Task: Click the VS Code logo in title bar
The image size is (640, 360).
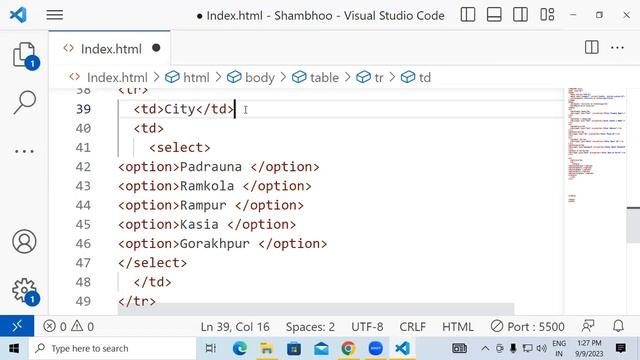Action: click(x=18, y=15)
